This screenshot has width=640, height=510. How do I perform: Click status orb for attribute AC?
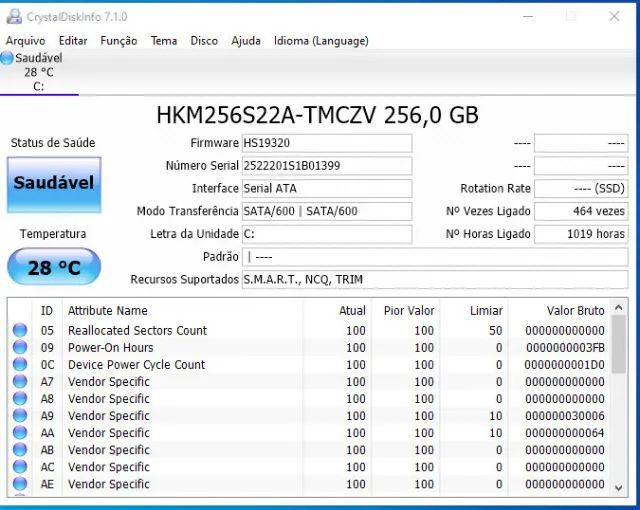click(20, 467)
